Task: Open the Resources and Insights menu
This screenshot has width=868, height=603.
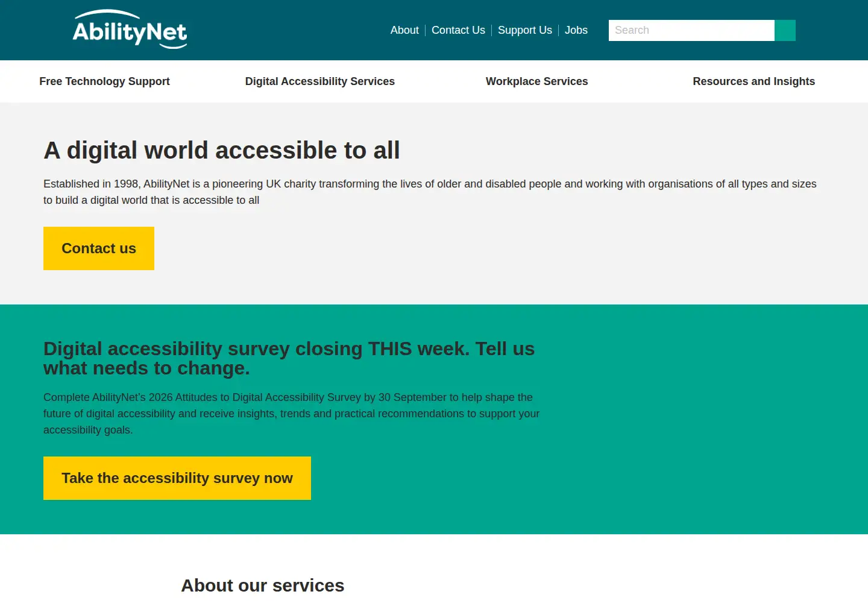Action: [x=754, y=81]
